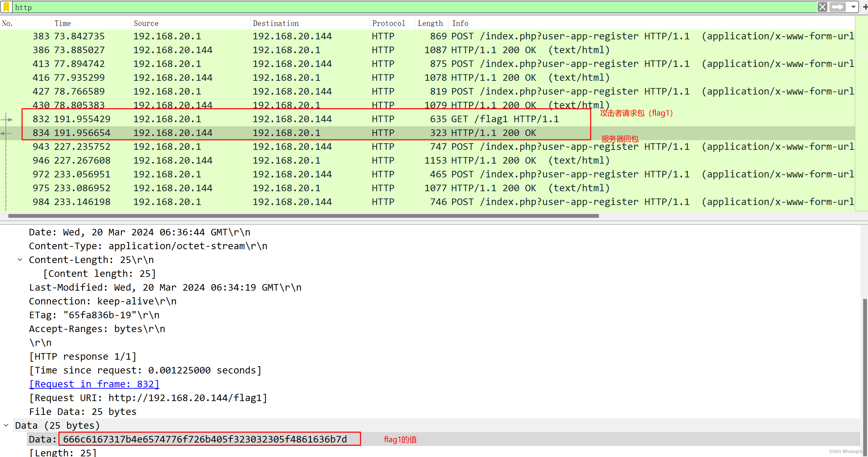Sort by the Source column header
Viewport: 868px width, 457px height.
(191, 23)
